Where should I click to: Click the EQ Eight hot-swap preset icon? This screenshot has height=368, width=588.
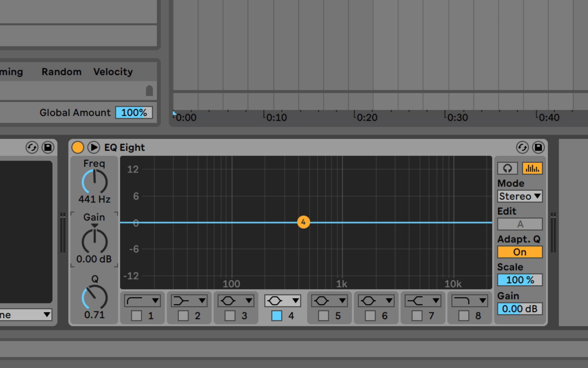coord(522,148)
